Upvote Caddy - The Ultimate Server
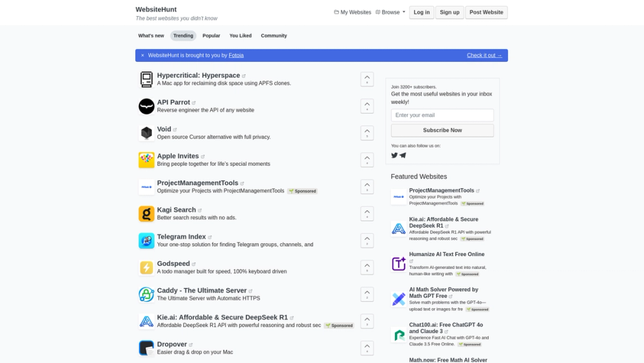The image size is (644, 363). 367,295
